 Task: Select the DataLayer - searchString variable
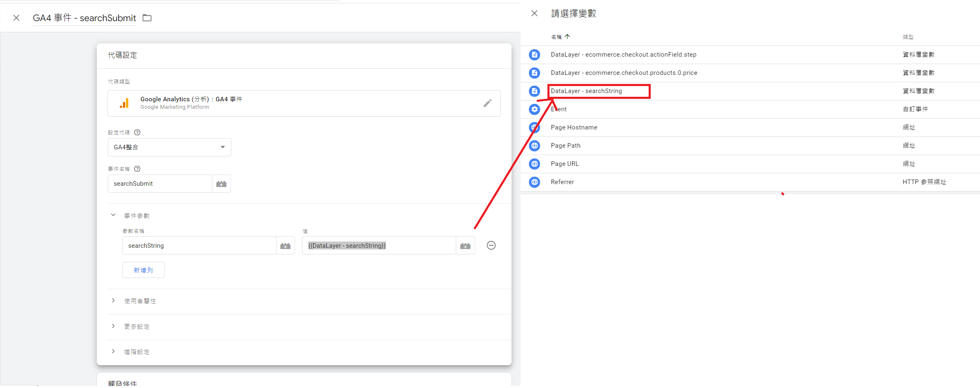(x=586, y=91)
